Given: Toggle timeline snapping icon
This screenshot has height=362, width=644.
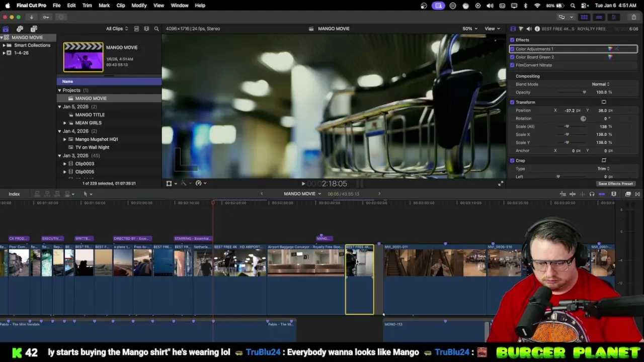Looking at the screenshot, I should [x=602, y=194].
